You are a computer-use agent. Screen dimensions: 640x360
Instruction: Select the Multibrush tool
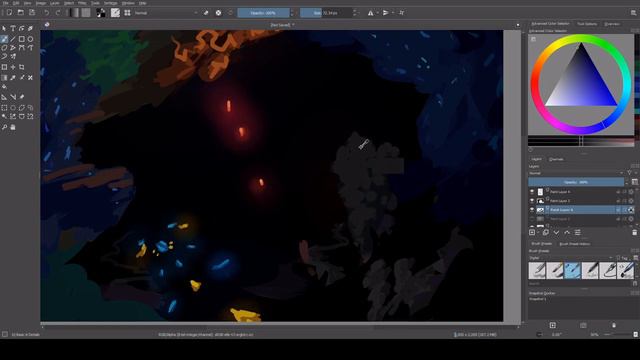click(13, 57)
